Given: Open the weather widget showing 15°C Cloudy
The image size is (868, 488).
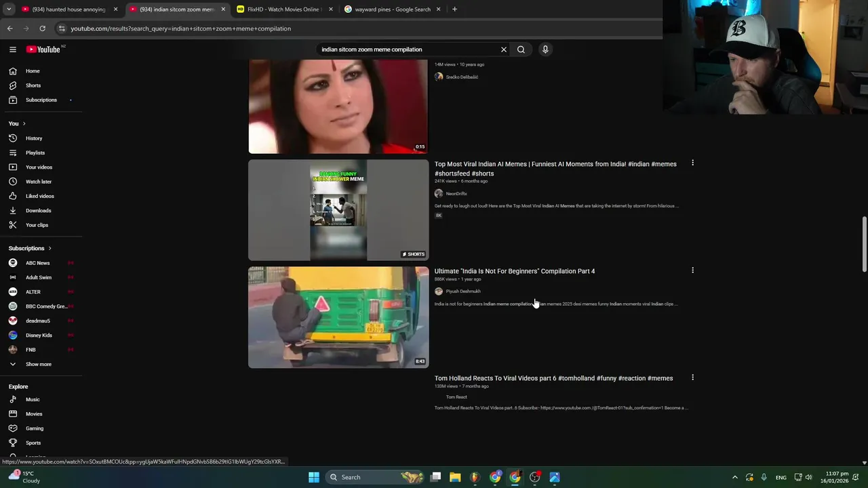Looking at the screenshot, I should click(x=24, y=477).
